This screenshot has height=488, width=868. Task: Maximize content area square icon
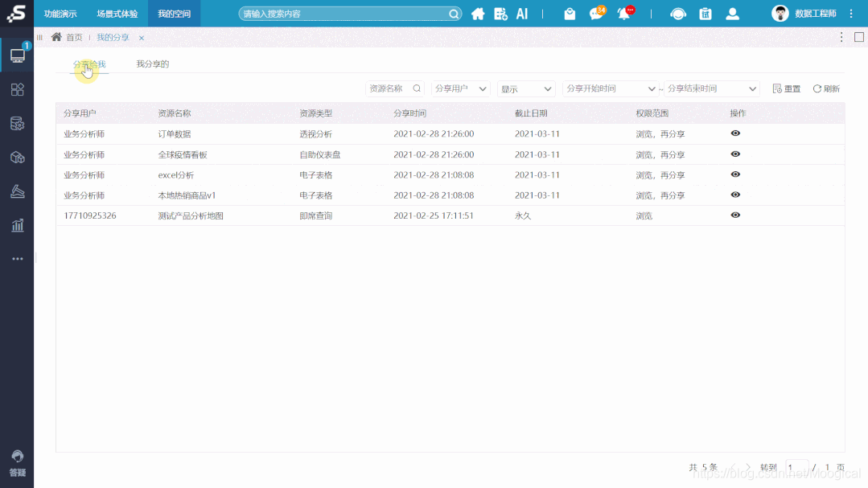pyautogui.click(x=859, y=37)
